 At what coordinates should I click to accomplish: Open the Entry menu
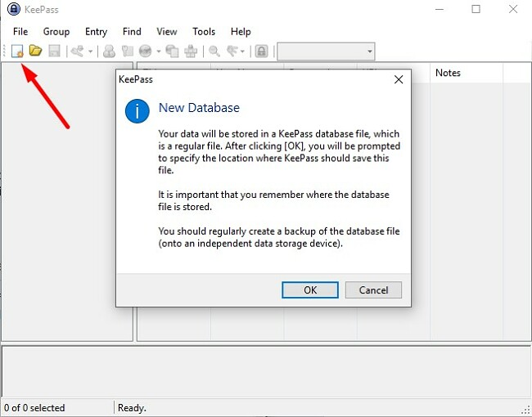(96, 32)
